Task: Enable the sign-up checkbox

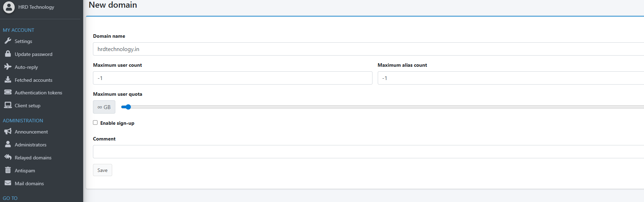Action: coord(95,123)
